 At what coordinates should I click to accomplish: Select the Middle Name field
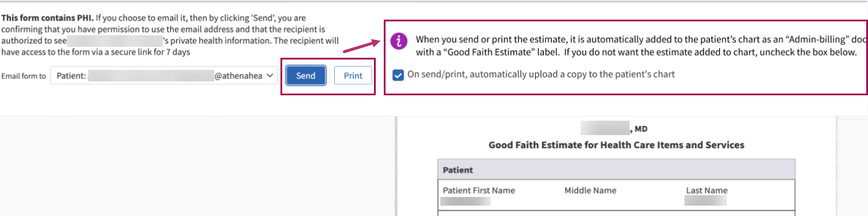pyautogui.click(x=590, y=191)
